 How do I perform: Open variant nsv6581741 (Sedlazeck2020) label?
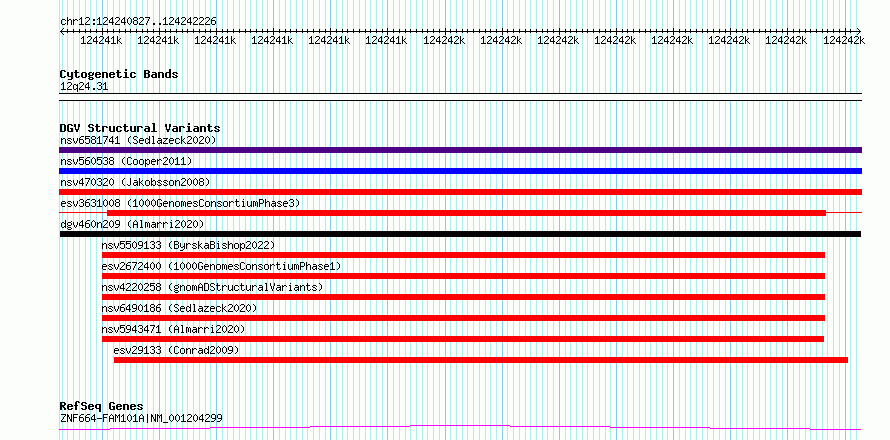(138, 140)
